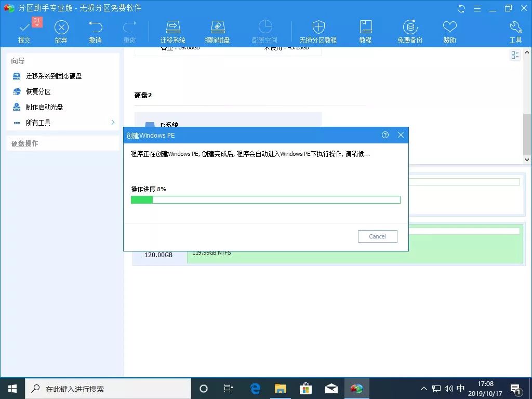Click the 免费备份 free backup icon
Screen dimensions: 532x399
tap(410, 32)
